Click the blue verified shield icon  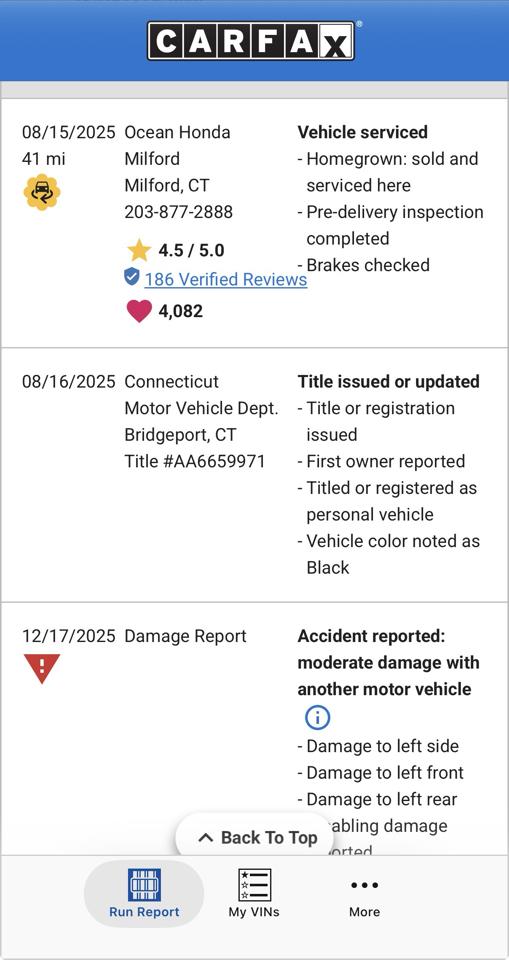pyautogui.click(x=132, y=277)
